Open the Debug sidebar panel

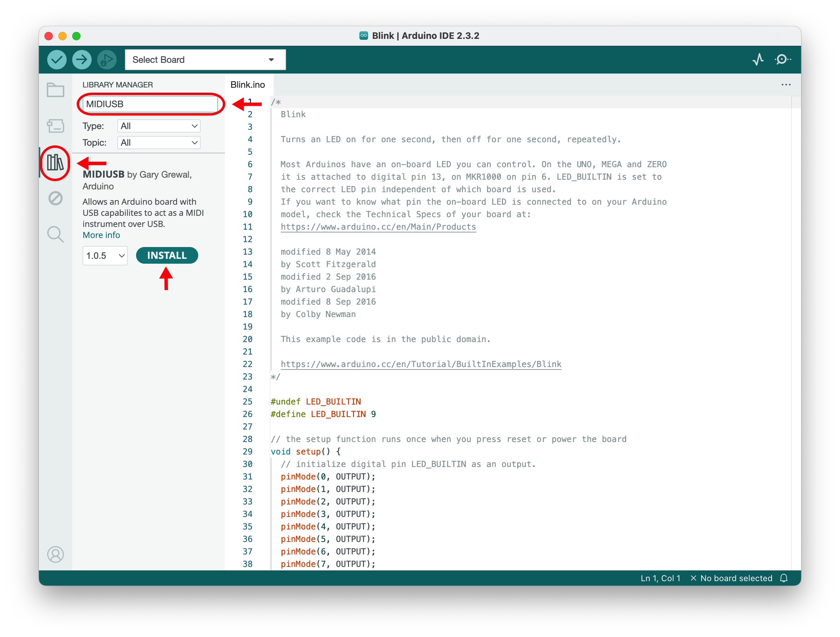point(56,198)
